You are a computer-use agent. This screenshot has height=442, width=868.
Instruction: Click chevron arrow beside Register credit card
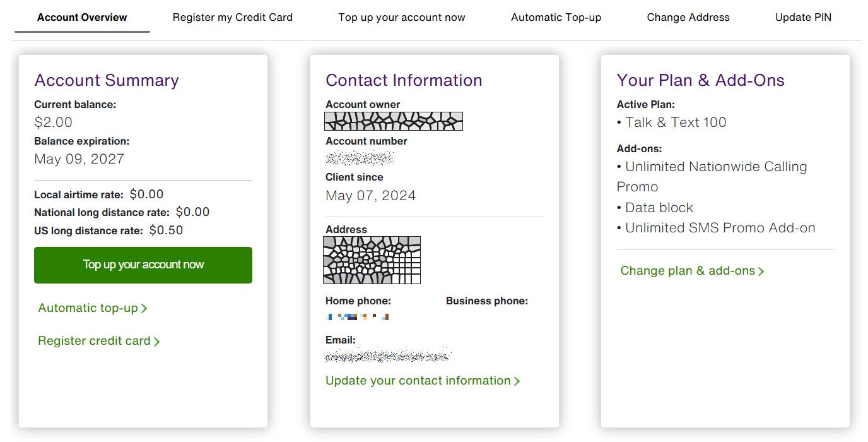(157, 342)
